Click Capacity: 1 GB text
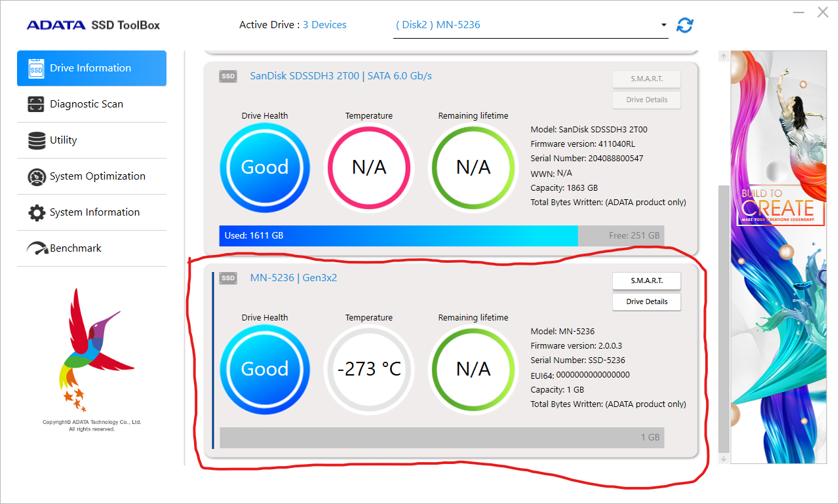The width and height of the screenshot is (839, 504). tap(557, 389)
